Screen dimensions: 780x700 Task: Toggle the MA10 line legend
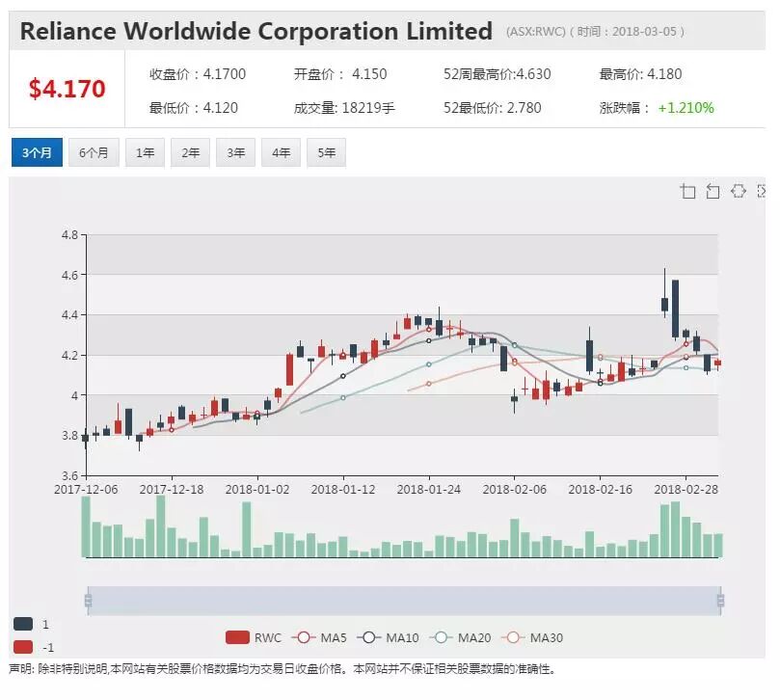pyautogui.click(x=388, y=637)
